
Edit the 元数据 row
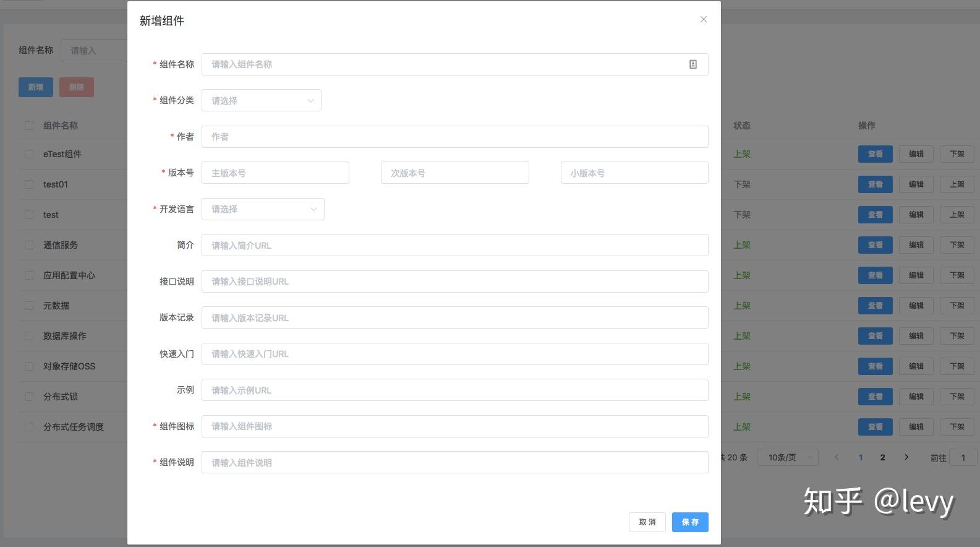tap(916, 306)
